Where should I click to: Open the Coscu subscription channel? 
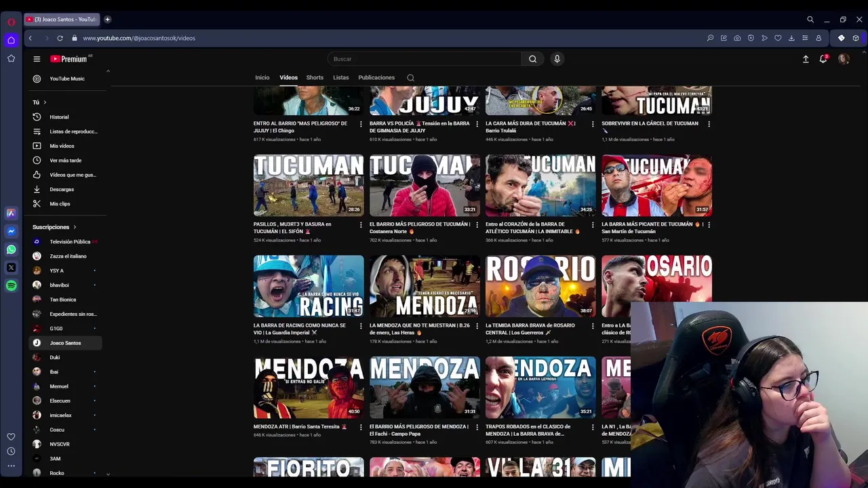[66, 430]
